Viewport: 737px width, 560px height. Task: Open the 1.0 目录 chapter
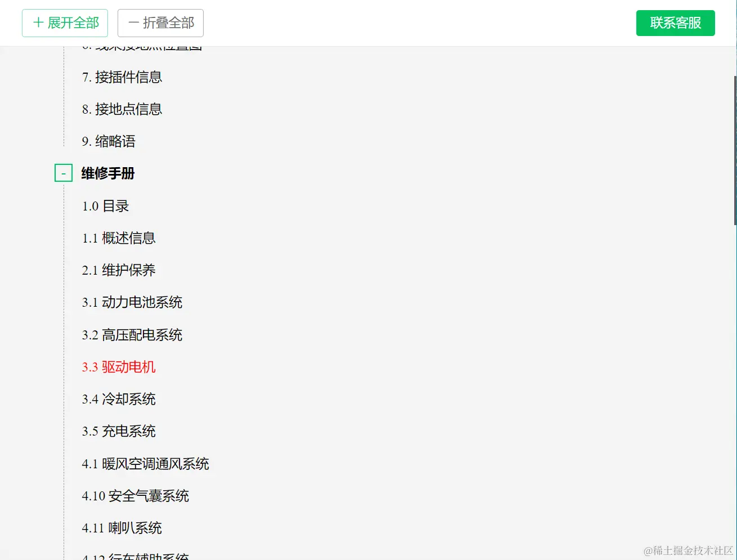click(106, 206)
